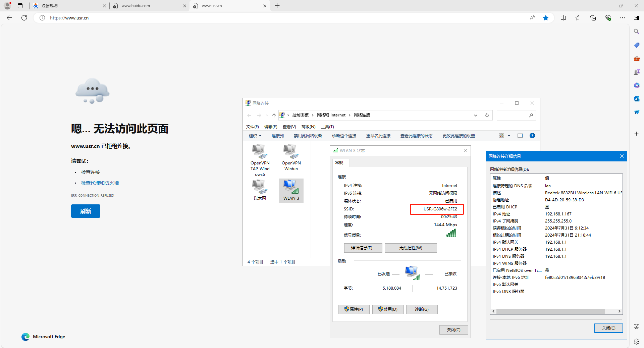Expand the address path history dropdown
Screen dimensions: 644x348
click(x=475, y=115)
